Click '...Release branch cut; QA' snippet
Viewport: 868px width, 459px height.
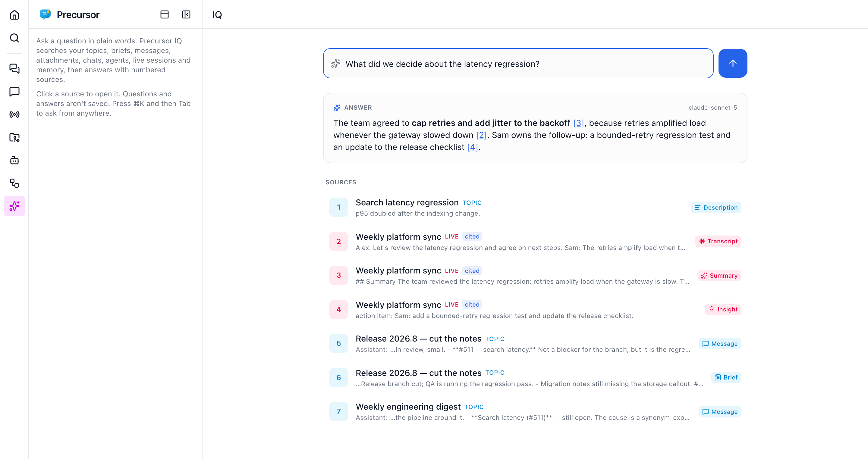[529, 384]
